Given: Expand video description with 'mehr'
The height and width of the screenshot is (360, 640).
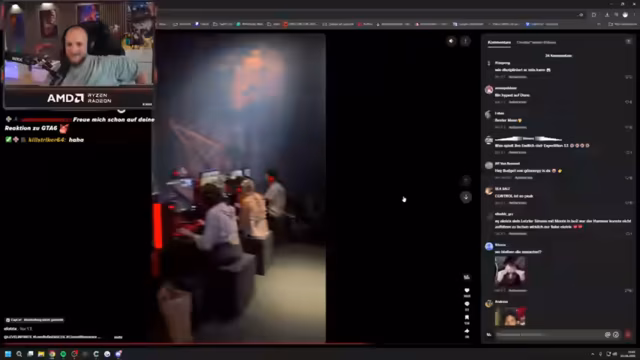Looking at the screenshot, I should (118, 337).
